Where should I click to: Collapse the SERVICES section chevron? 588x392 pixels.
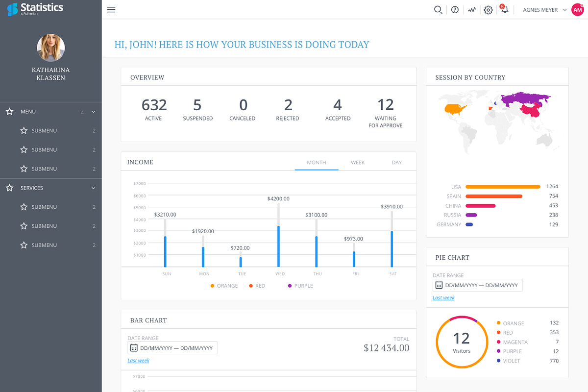click(x=93, y=188)
